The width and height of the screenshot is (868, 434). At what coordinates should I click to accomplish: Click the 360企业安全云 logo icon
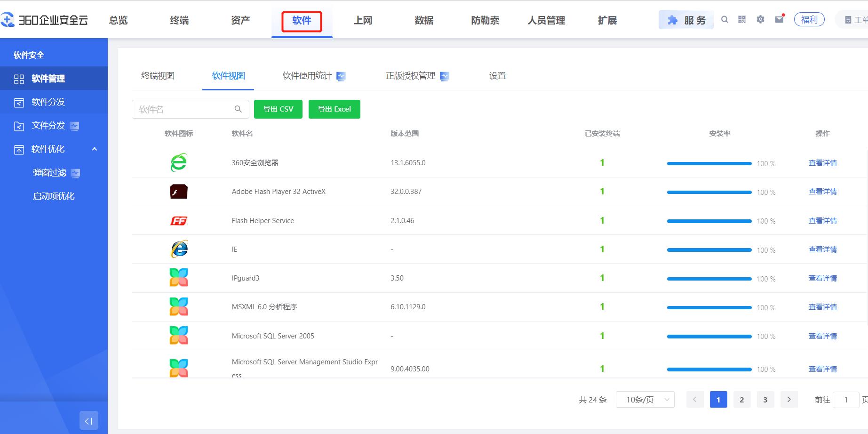(x=8, y=20)
